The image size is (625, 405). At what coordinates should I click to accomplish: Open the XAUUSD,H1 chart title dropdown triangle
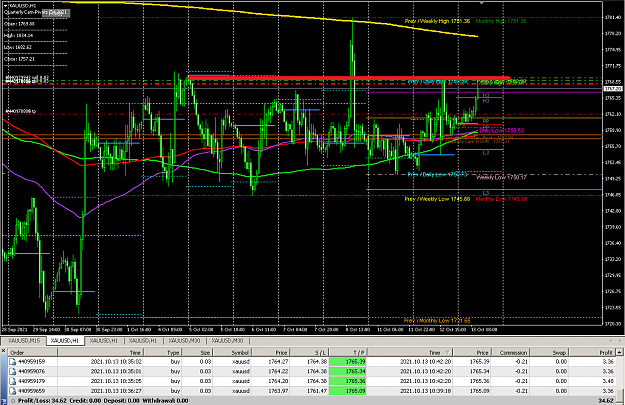click(x=5, y=6)
